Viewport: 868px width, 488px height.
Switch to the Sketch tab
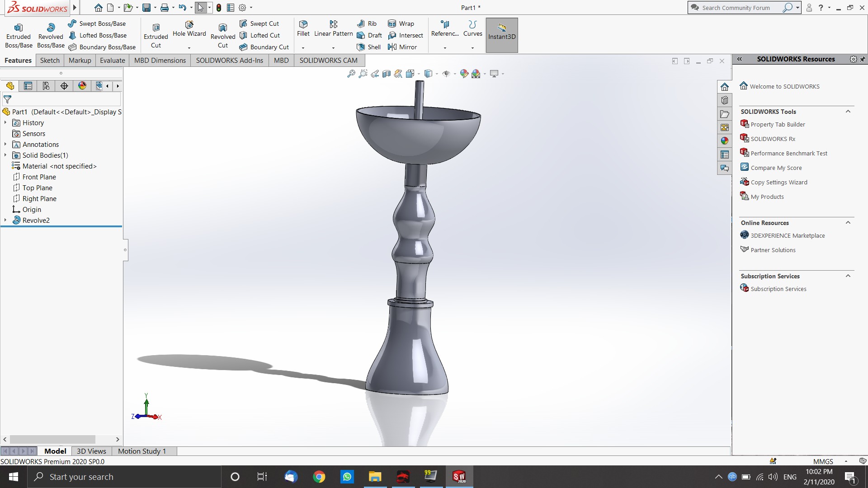point(50,60)
